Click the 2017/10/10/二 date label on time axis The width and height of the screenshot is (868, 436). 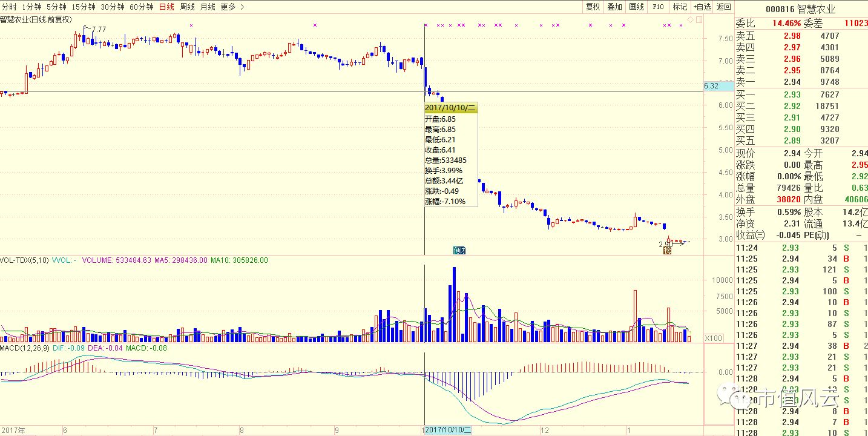click(x=447, y=430)
